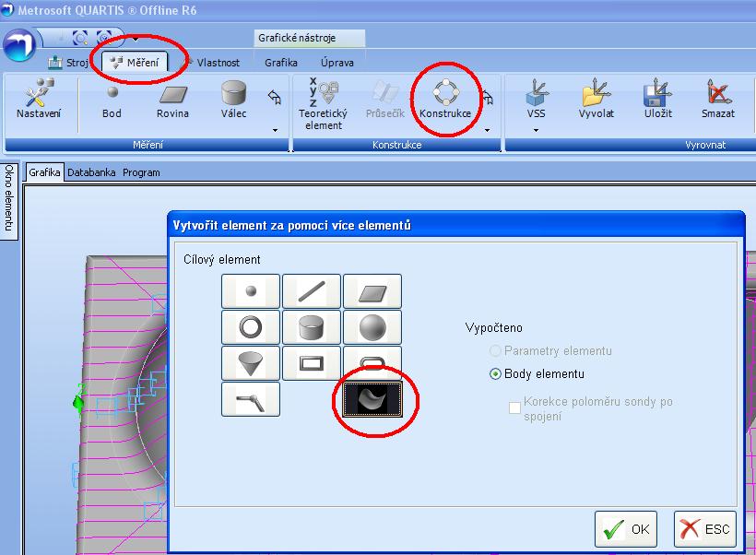Viewport: 756px width, 555px height.
Task: Open the VSS dropdown arrow
Action: point(536,130)
